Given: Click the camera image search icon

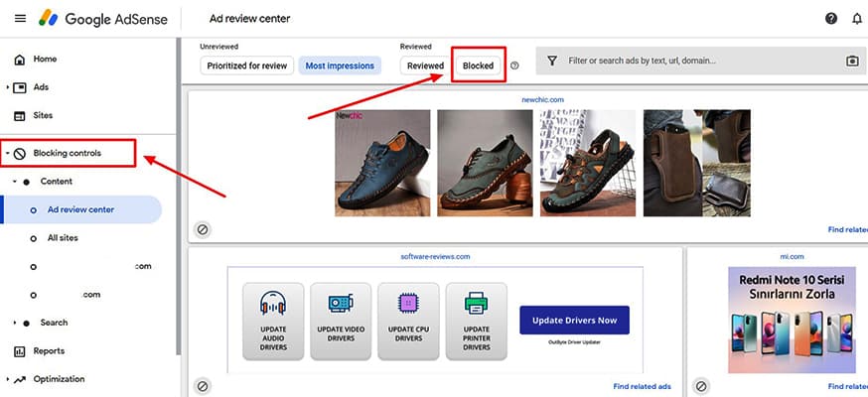Looking at the screenshot, I should (x=852, y=61).
